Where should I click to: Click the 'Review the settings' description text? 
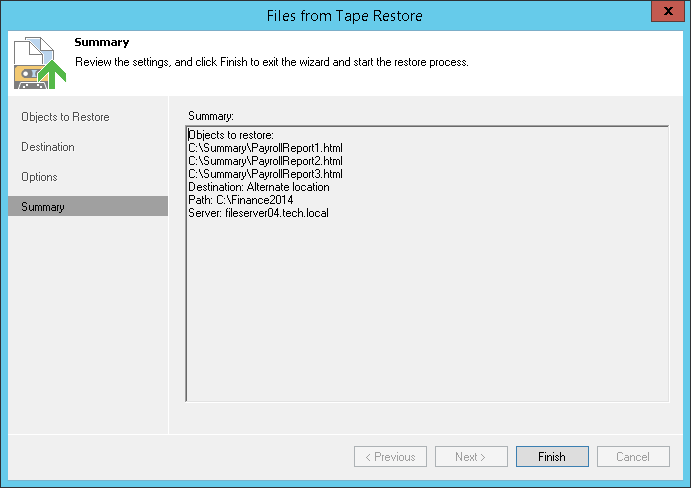(271, 62)
